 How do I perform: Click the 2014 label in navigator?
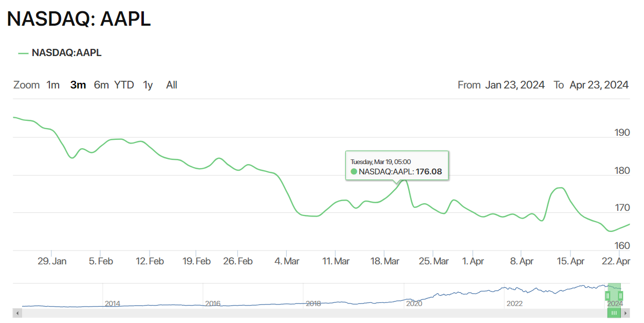point(113,304)
